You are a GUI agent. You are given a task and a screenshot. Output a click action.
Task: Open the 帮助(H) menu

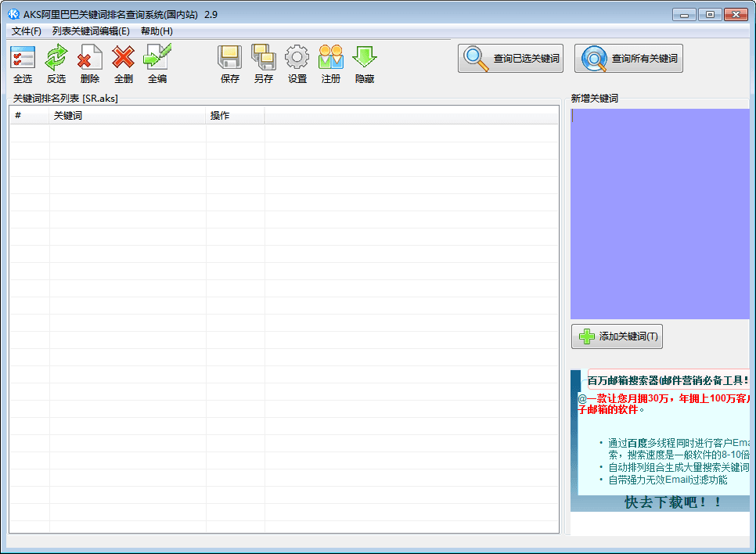coord(157,31)
